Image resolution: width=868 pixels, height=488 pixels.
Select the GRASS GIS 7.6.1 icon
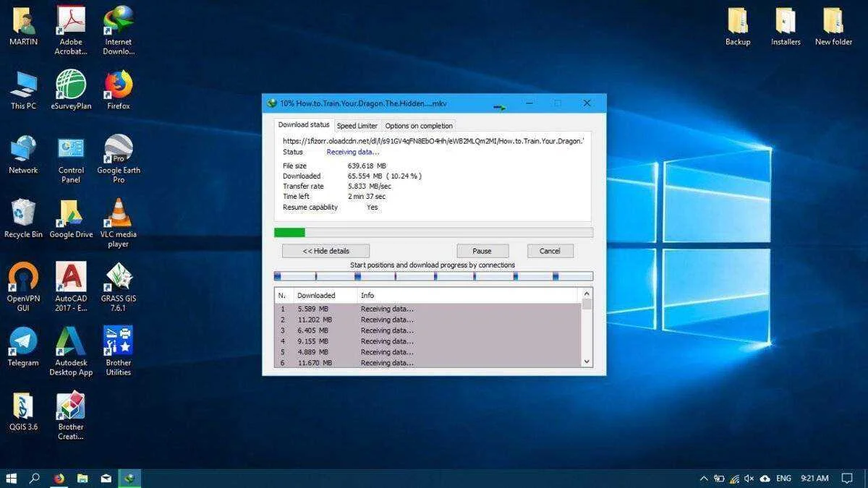119,287
